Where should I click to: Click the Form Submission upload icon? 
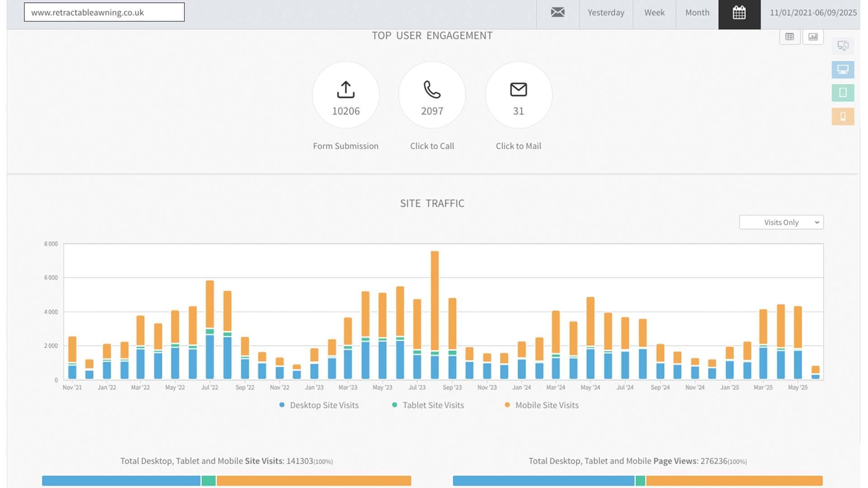pyautogui.click(x=346, y=89)
